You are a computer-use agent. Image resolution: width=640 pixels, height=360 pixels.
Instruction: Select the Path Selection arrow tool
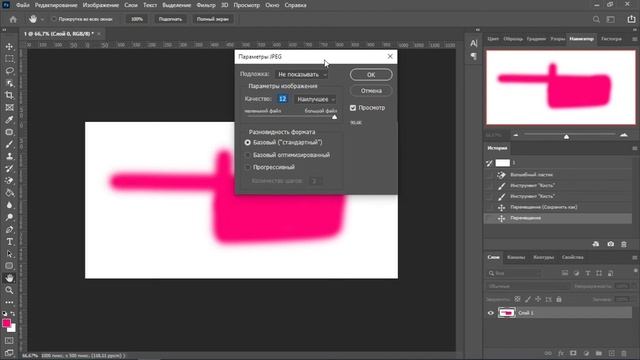[x=9, y=254]
